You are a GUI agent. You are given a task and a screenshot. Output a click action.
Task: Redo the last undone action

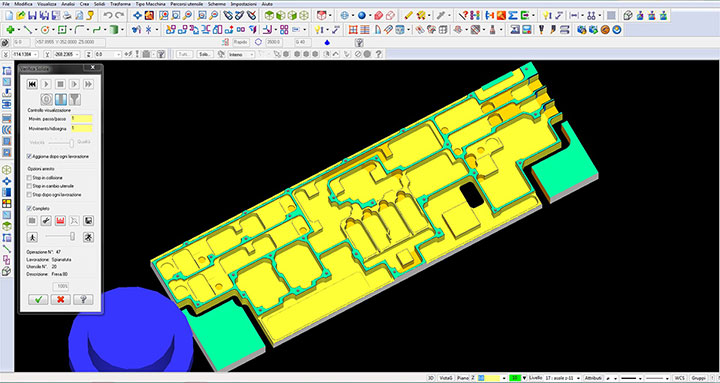pos(120,15)
